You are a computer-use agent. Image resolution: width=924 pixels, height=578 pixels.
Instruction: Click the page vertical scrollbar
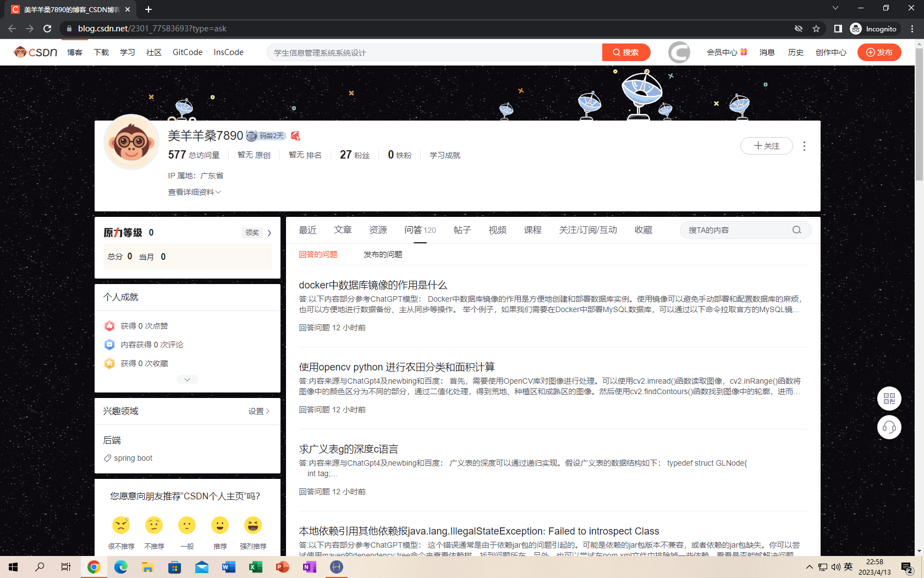[919, 115]
